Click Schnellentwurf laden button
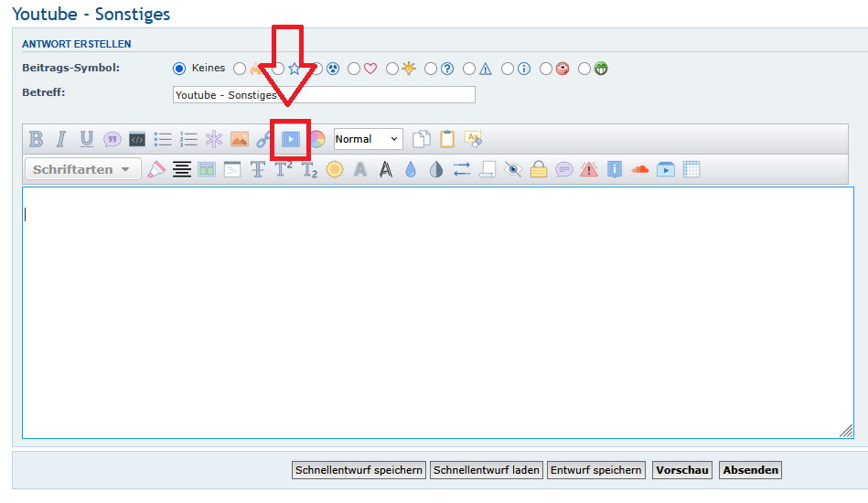Screen dimensions: 868x503 pyautogui.click(x=486, y=470)
